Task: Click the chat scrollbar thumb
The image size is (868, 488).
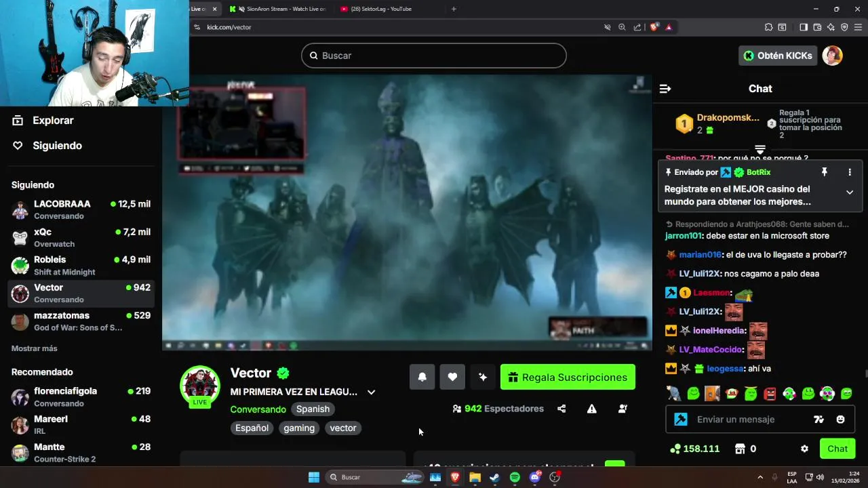Action: [x=865, y=373]
